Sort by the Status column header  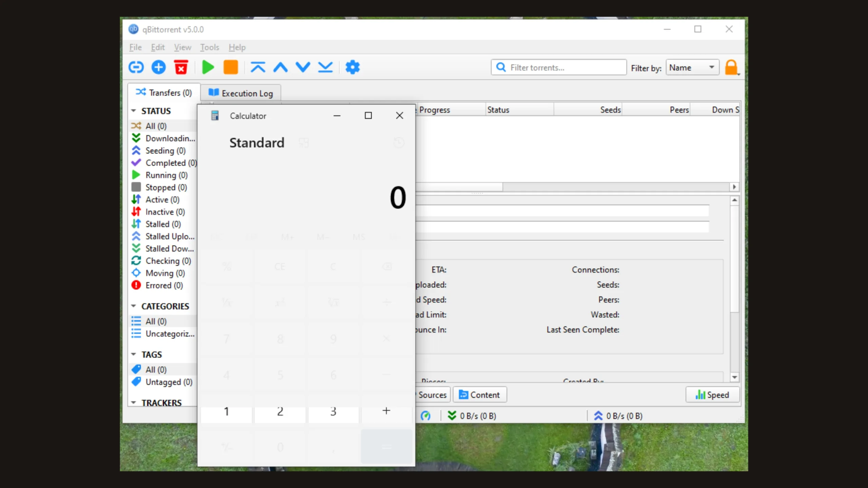point(520,110)
